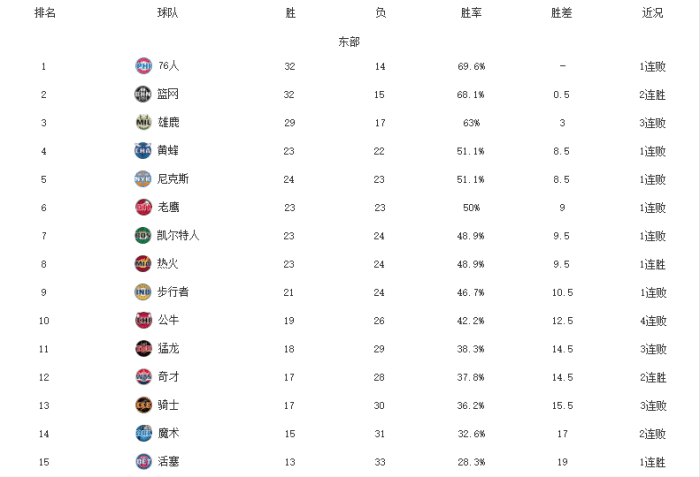The image size is (700, 477).
Task: Click the 老鹰 team logo
Action: tap(142, 207)
